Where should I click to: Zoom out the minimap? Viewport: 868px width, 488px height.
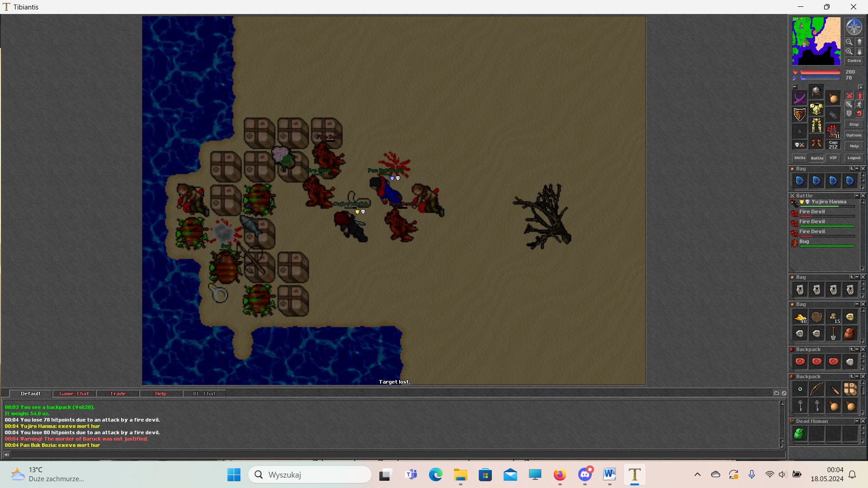tap(849, 42)
